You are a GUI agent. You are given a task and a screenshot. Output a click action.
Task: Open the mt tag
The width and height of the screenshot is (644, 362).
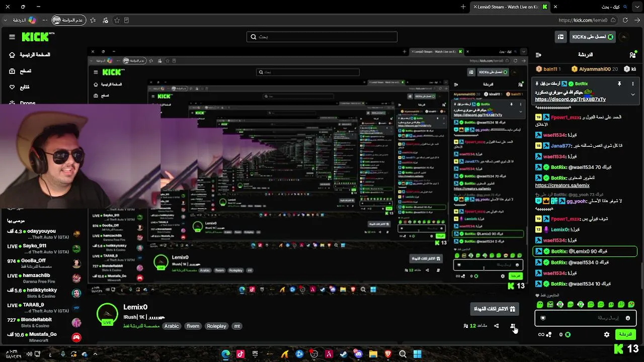point(237,326)
